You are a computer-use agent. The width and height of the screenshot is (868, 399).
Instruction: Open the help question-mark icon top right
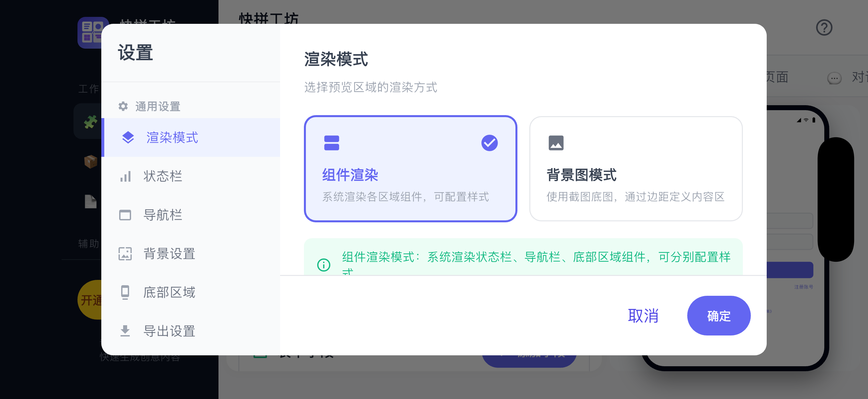pos(825,27)
